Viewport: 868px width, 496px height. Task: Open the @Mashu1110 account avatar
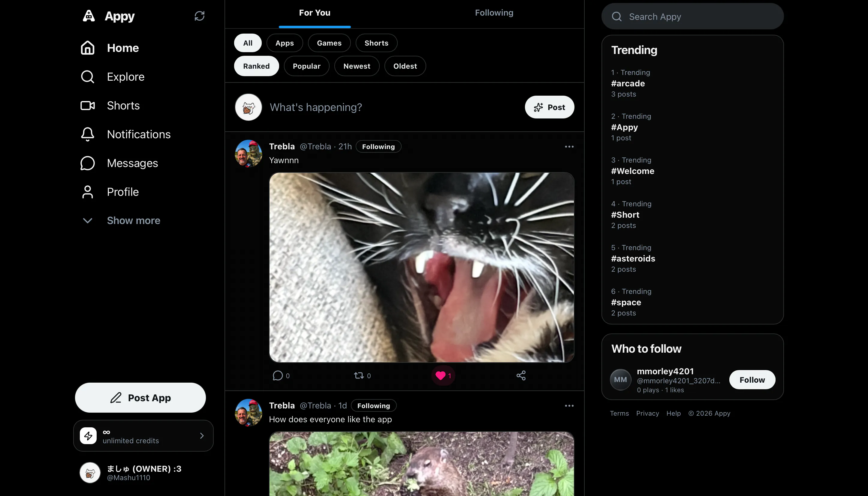point(90,473)
